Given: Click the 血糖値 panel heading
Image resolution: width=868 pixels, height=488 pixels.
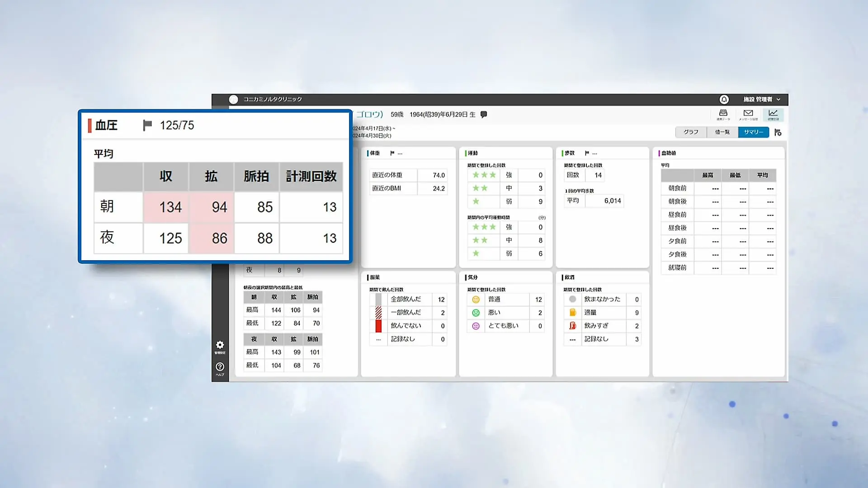Looking at the screenshot, I should (x=668, y=153).
